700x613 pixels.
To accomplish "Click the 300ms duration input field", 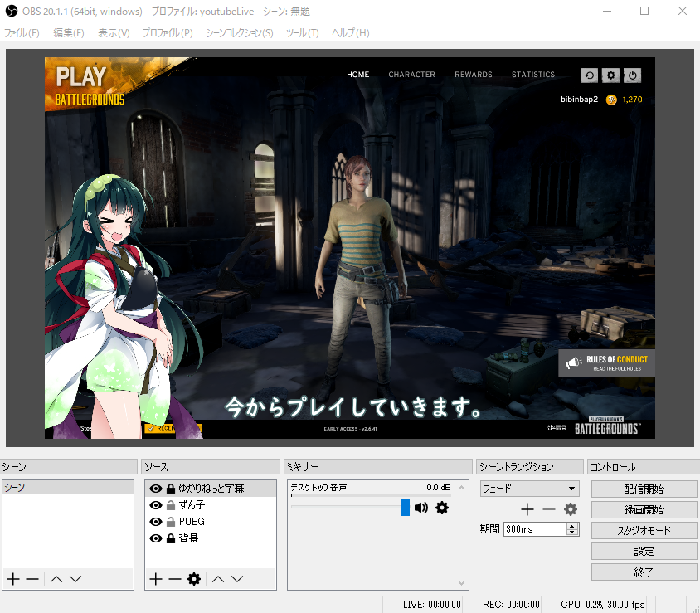I will [535, 529].
